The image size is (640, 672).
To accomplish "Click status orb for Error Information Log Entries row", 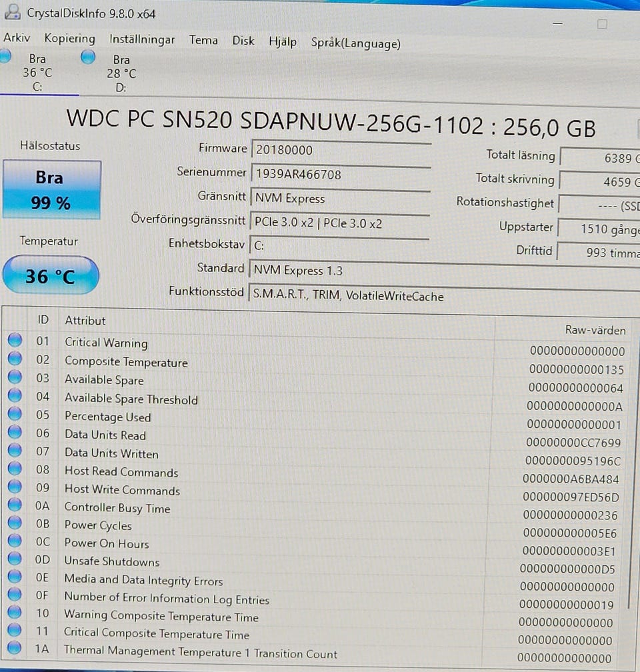I will [15, 595].
